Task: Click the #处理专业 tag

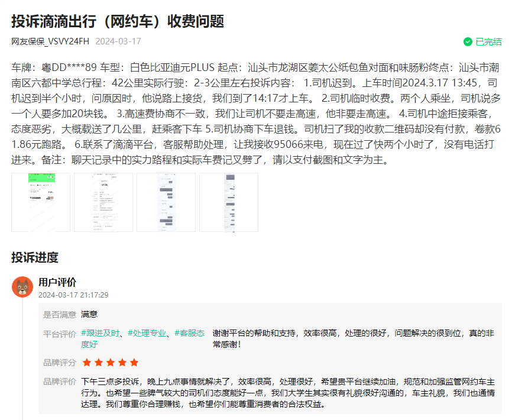Action: (x=147, y=333)
